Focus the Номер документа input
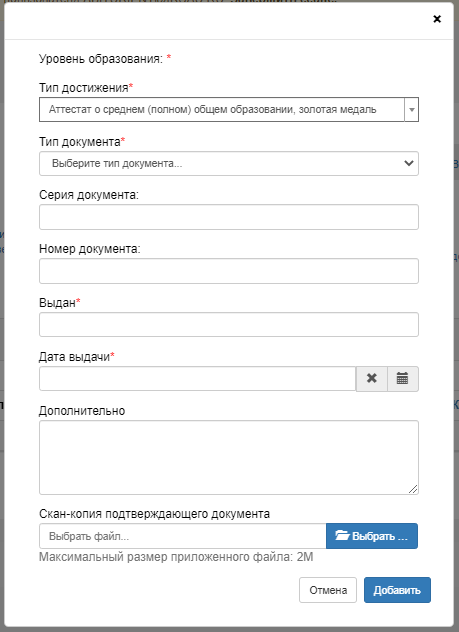Screen dimensions: 459x632 pyautogui.click(x=229, y=271)
